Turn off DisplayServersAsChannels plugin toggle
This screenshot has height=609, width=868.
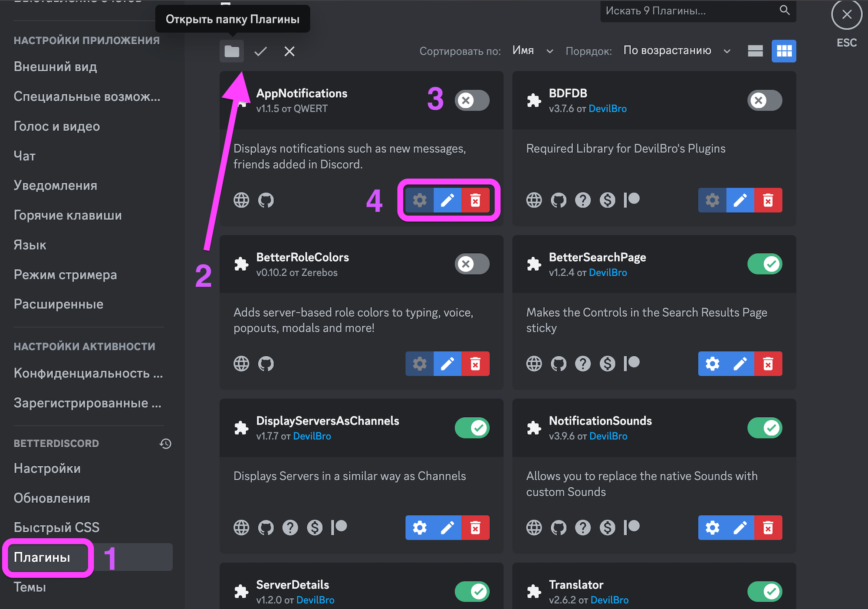pyautogui.click(x=472, y=428)
